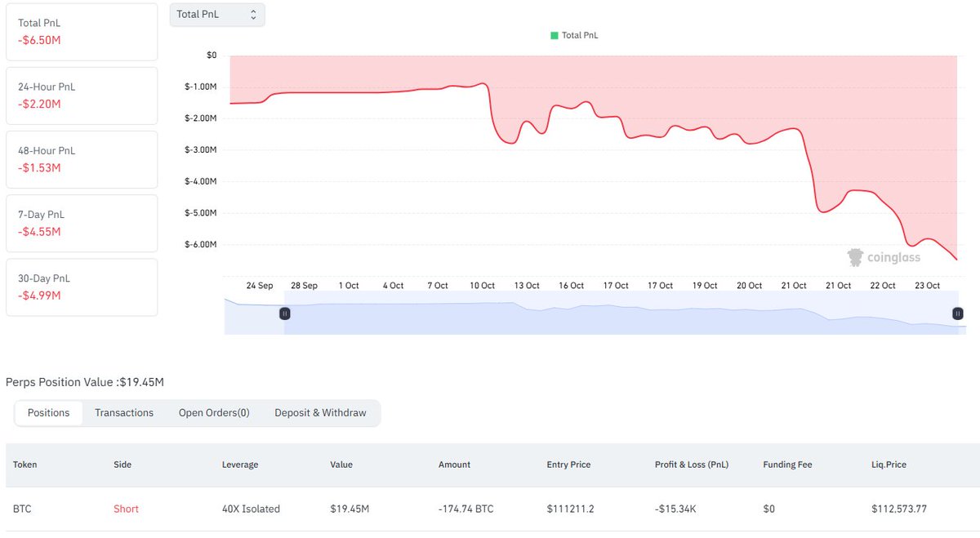This screenshot has height=538, width=980.
Task: Click the red Short side cell
Action: tap(126, 509)
